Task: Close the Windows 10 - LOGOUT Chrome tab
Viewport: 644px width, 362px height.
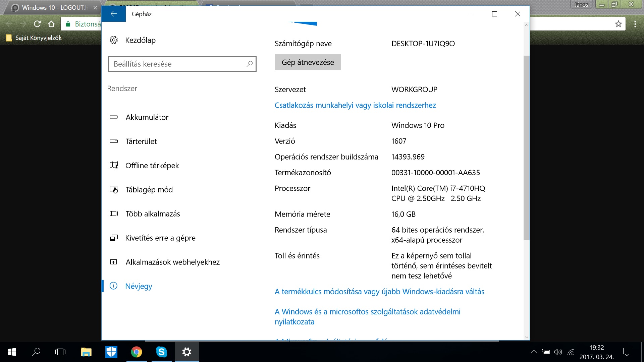Action: coord(95,8)
